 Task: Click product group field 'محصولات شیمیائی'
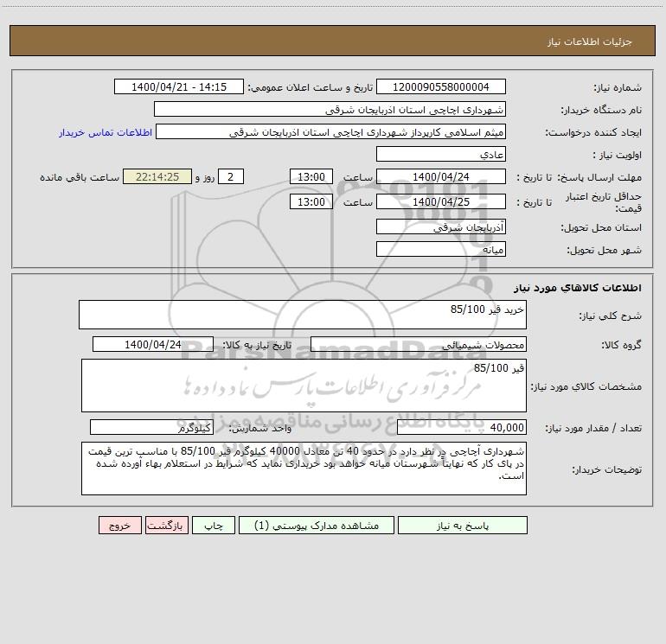(x=419, y=344)
